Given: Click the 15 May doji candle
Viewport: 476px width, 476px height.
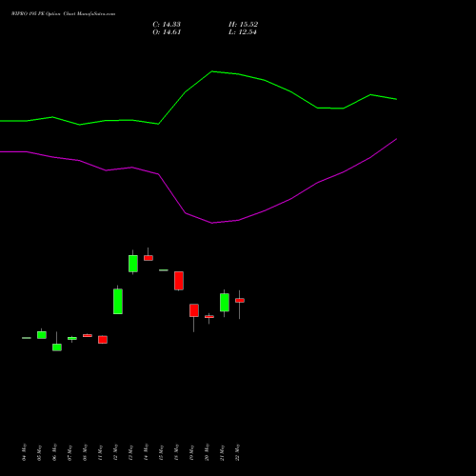Looking at the screenshot, I should pos(164,270).
